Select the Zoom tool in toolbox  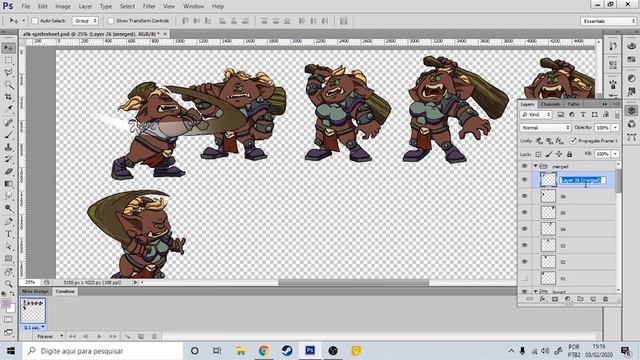[8, 284]
